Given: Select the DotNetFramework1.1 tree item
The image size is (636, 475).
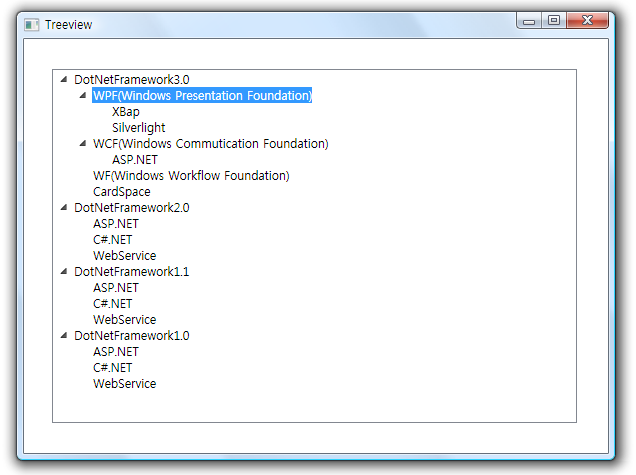Looking at the screenshot, I should tap(132, 272).
